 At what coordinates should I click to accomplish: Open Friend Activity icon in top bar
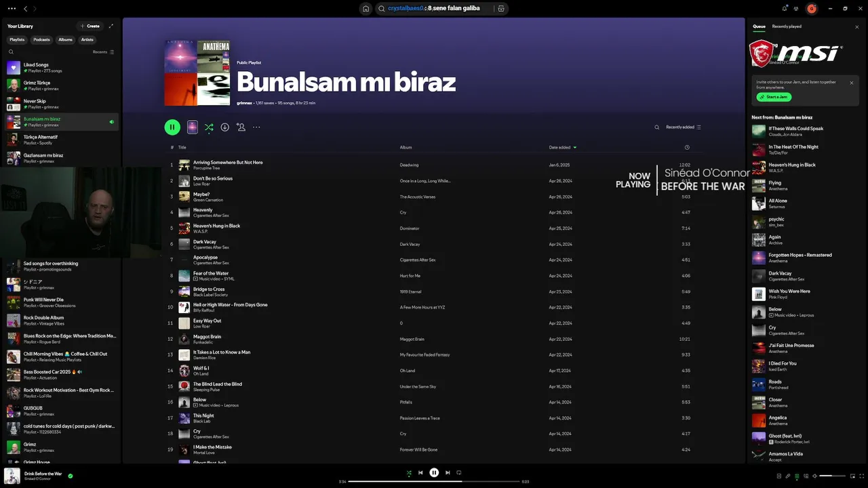796,9
